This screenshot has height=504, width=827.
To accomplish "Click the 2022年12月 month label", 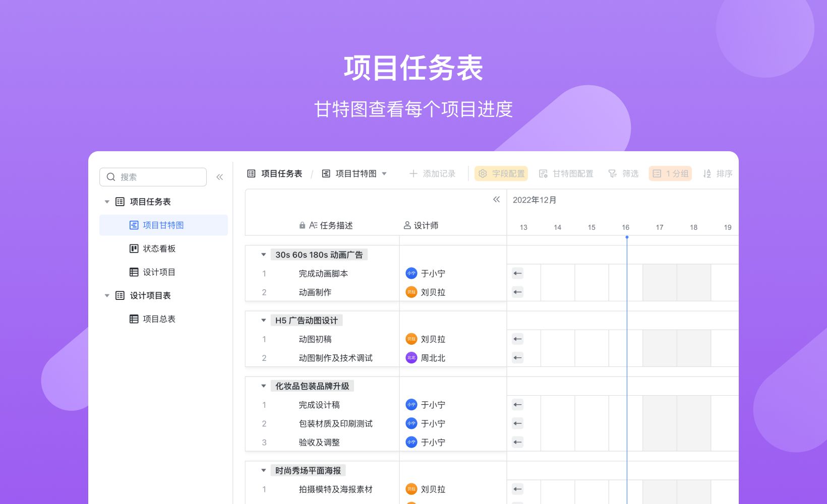I will pos(535,200).
